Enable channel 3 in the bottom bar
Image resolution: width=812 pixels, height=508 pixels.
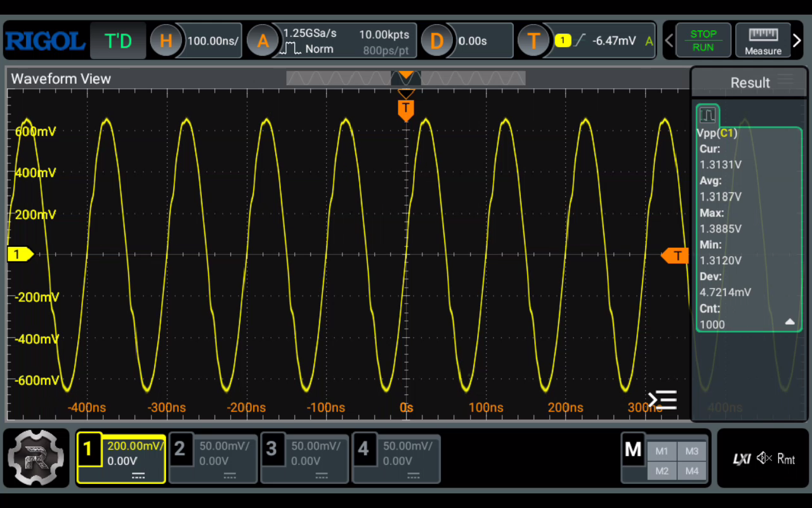[x=304, y=458]
